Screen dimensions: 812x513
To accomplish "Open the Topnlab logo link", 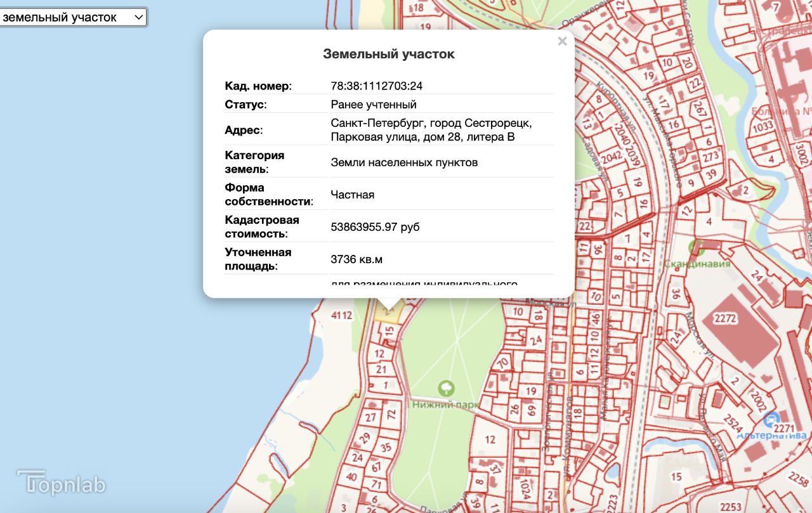I will (62, 483).
